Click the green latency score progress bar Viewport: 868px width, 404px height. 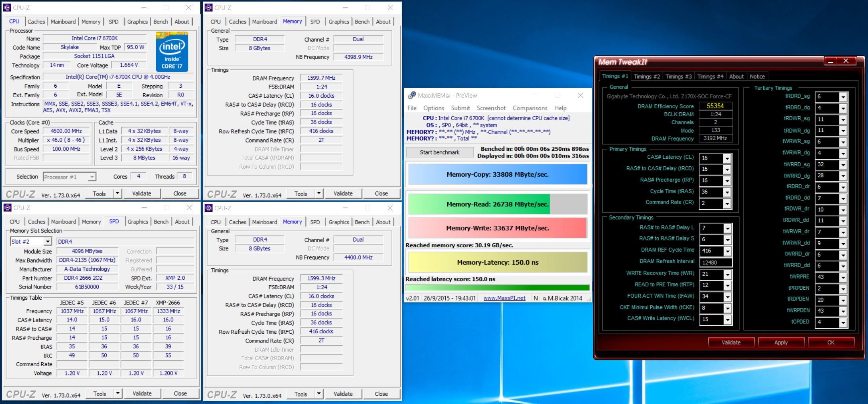click(x=498, y=288)
